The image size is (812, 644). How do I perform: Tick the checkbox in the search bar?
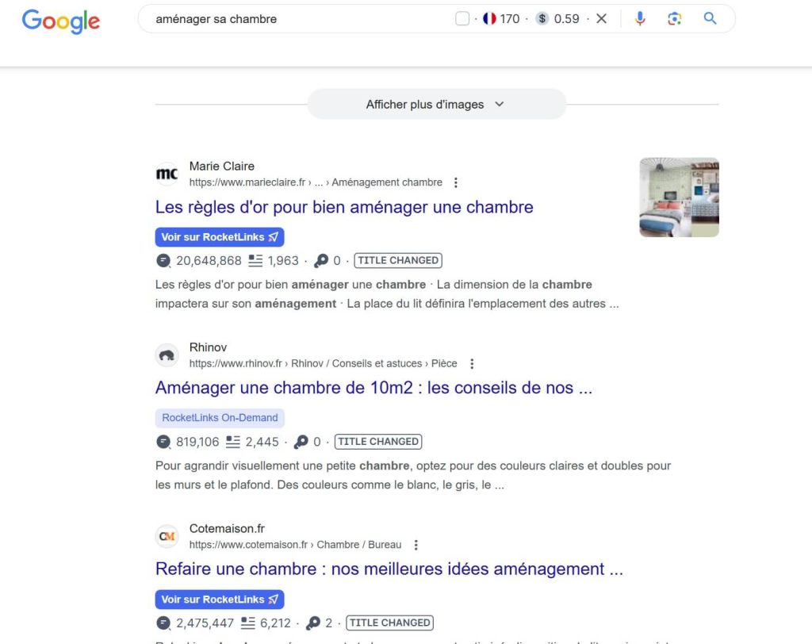point(462,19)
